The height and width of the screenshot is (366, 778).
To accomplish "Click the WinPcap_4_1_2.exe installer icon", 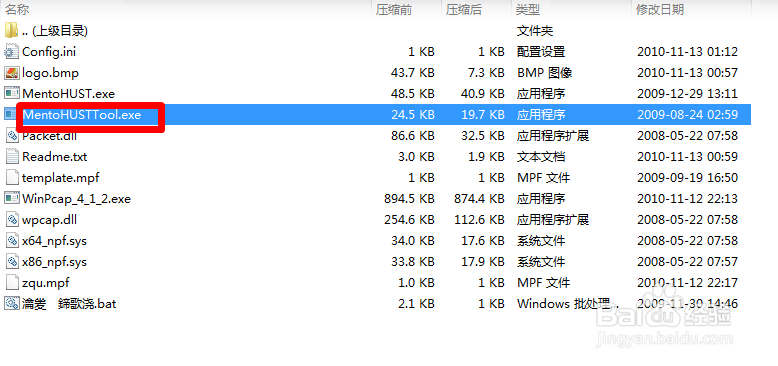I will [x=11, y=199].
